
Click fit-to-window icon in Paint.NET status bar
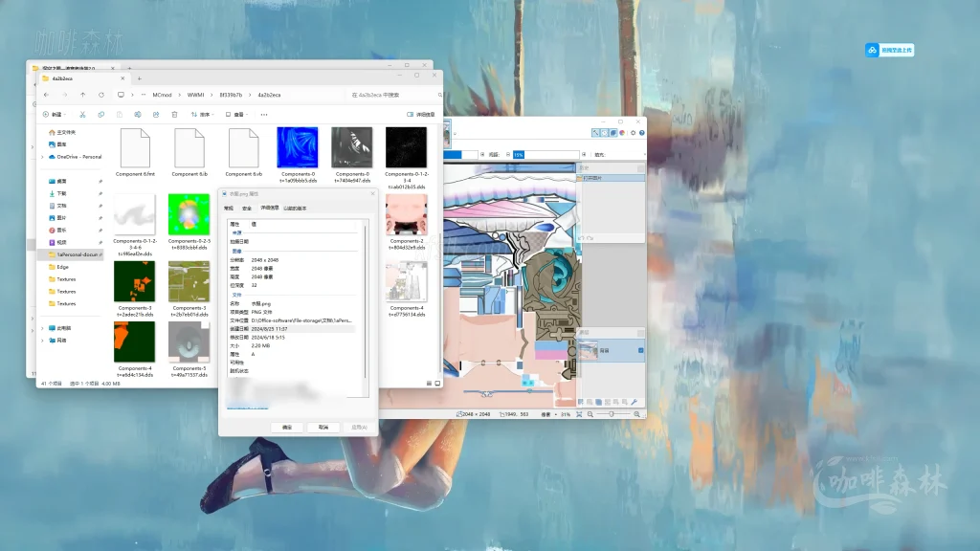coord(579,414)
